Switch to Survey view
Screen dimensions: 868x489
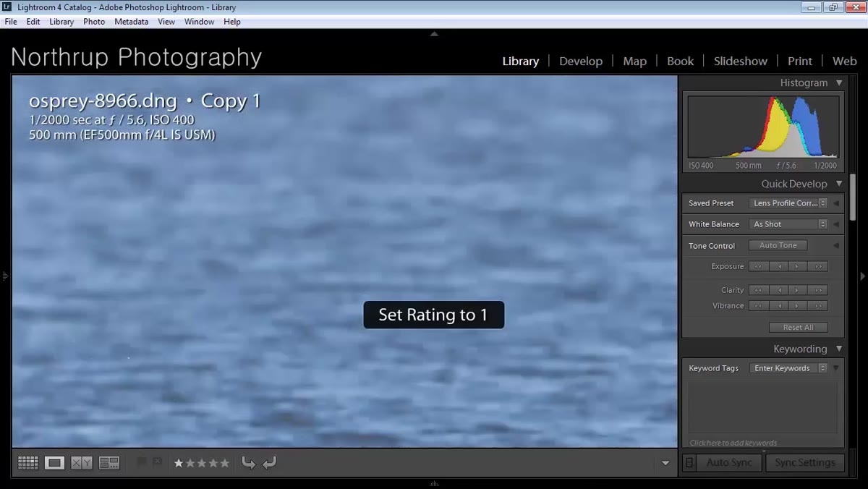point(109,463)
